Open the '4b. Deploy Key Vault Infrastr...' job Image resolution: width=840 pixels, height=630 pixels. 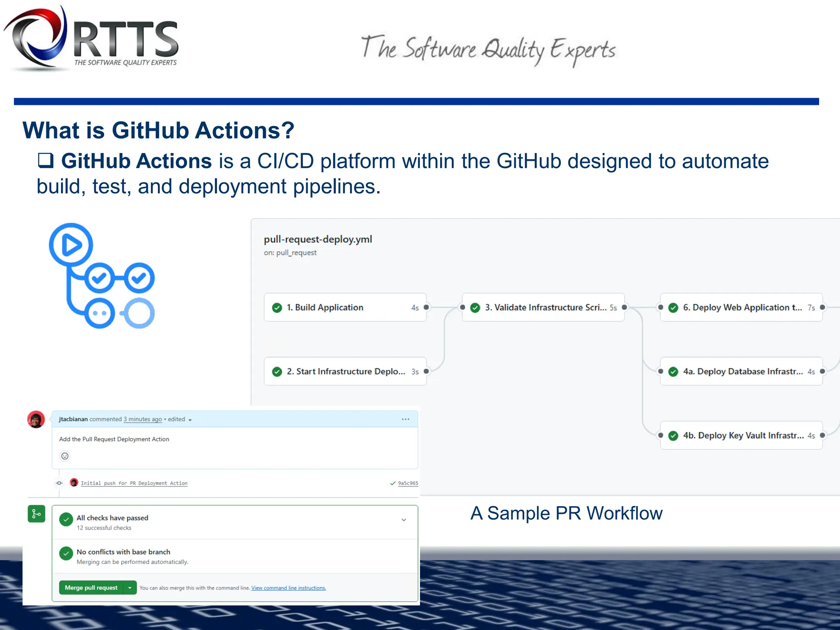point(742,435)
